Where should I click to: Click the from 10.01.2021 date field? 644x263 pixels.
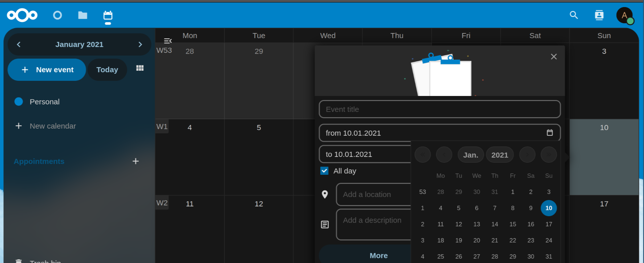440,133
